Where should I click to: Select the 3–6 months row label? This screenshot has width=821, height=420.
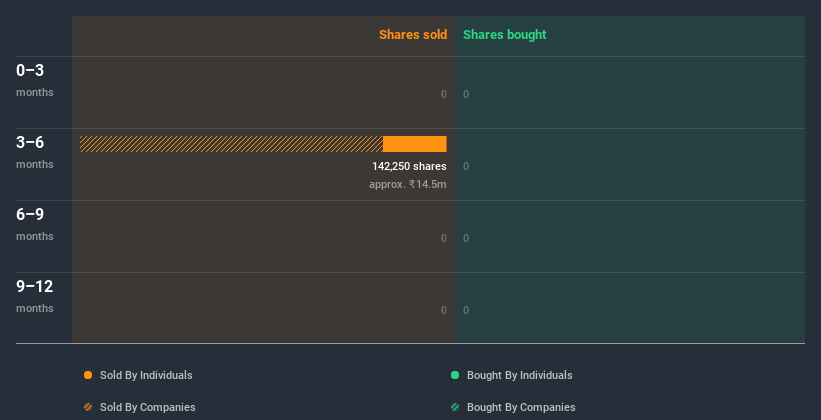tap(35, 152)
